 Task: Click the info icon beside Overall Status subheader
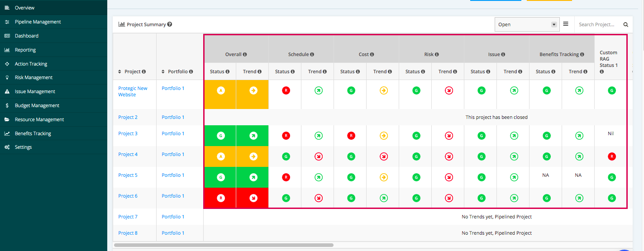coord(228,71)
